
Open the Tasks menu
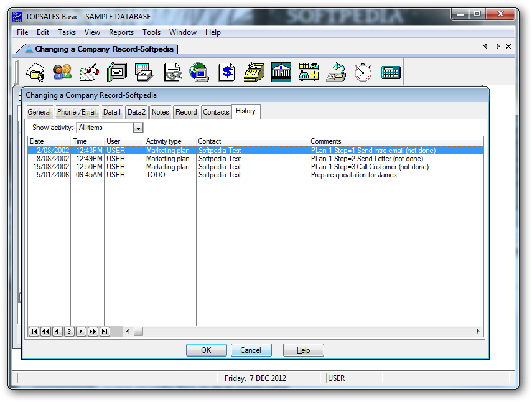point(67,32)
